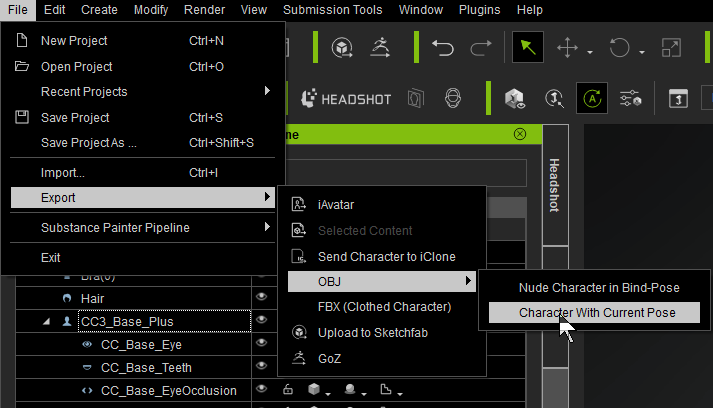This screenshot has width=713, height=408.
Task: Click the Redo arrow icon
Action: pyautogui.click(x=481, y=47)
